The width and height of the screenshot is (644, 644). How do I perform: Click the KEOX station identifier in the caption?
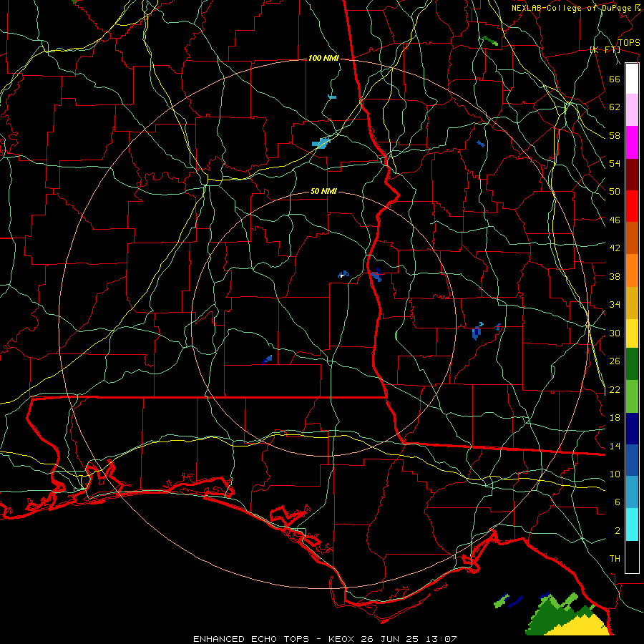pyautogui.click(x=343, y=639)
